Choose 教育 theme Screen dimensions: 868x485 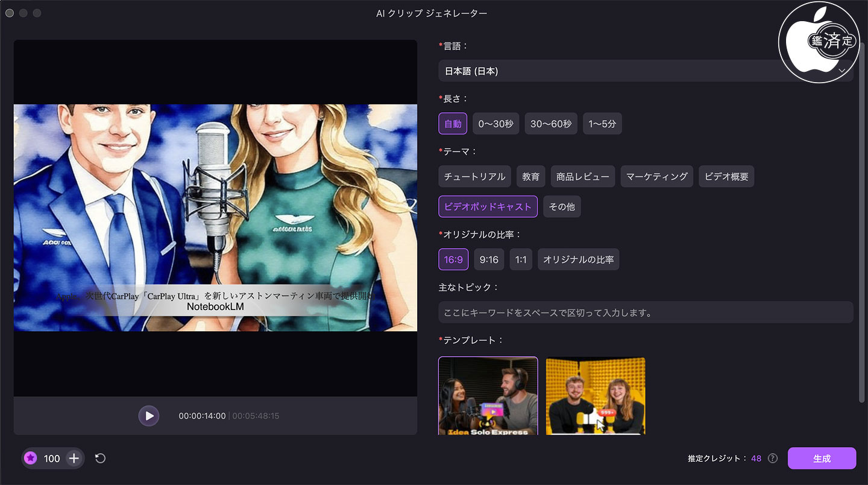click(530, 177)
